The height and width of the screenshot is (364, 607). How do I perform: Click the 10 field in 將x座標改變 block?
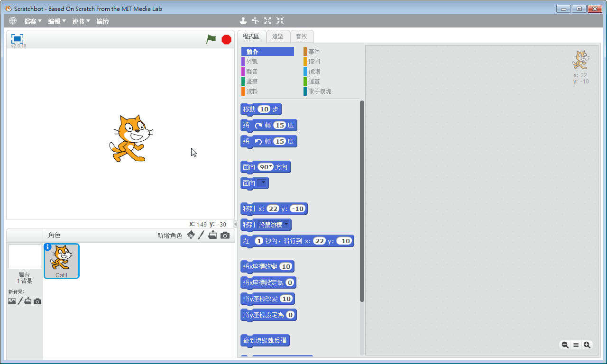286,267
